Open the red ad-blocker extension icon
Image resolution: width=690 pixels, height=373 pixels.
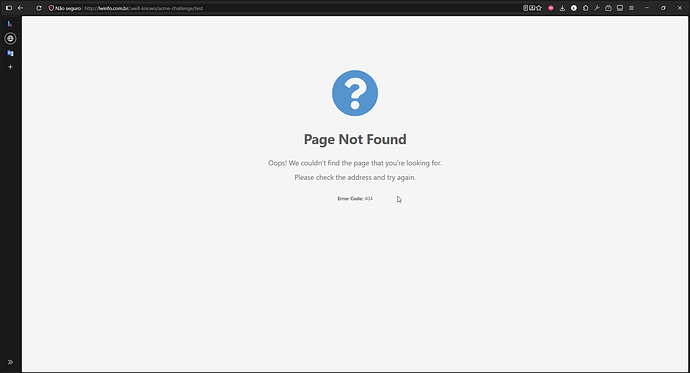point(551,8)
